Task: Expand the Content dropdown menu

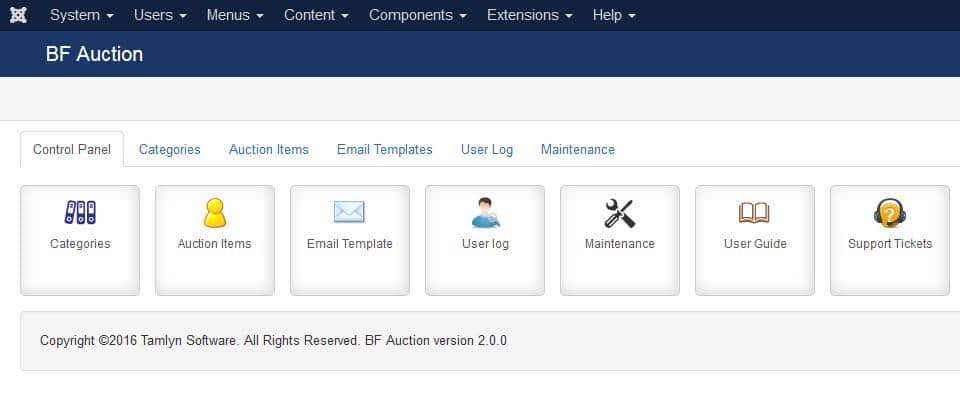Action: point(316,15)
